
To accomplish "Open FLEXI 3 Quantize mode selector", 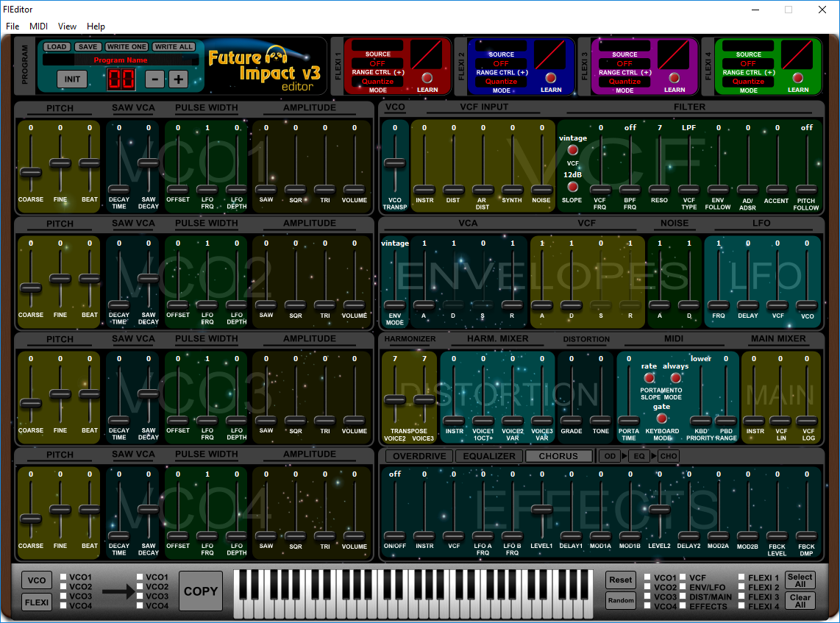I will [x=624, y=82].
